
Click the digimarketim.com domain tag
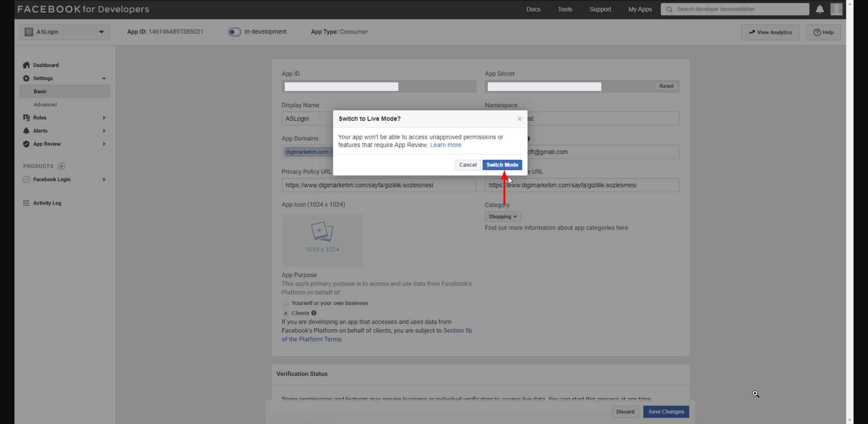(307, 152)
